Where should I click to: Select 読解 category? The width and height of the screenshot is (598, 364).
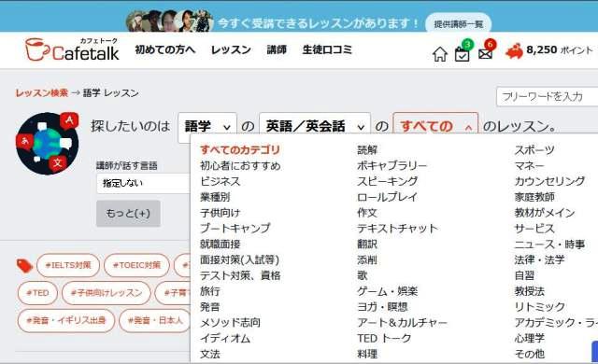(x=367, y=150)
